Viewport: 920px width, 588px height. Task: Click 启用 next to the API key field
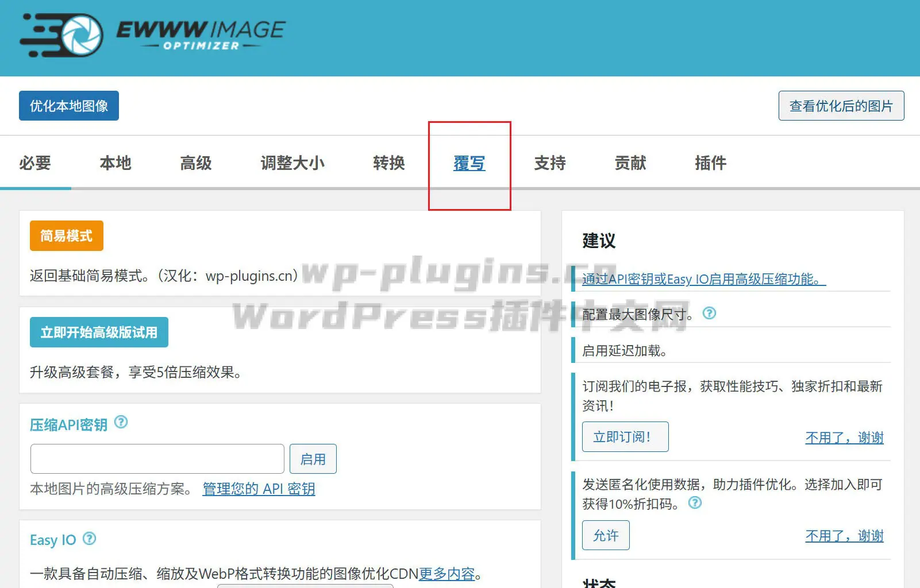[x=313, y=458]
